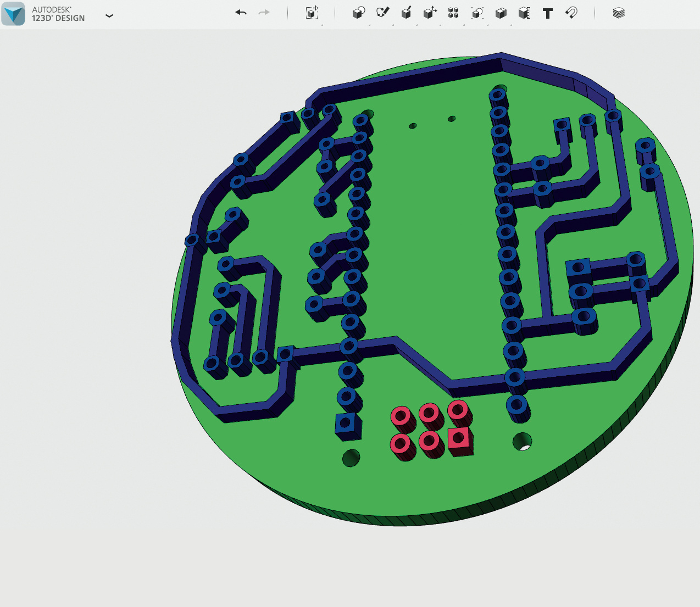Select the Measure tool

pyautogui.click(x=524, y=13)
